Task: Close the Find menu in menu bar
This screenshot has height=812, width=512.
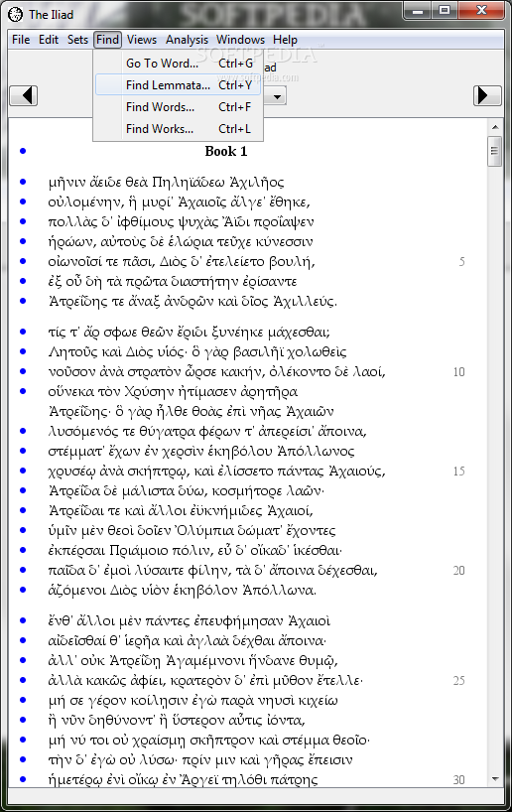Action: pos(108,40)
